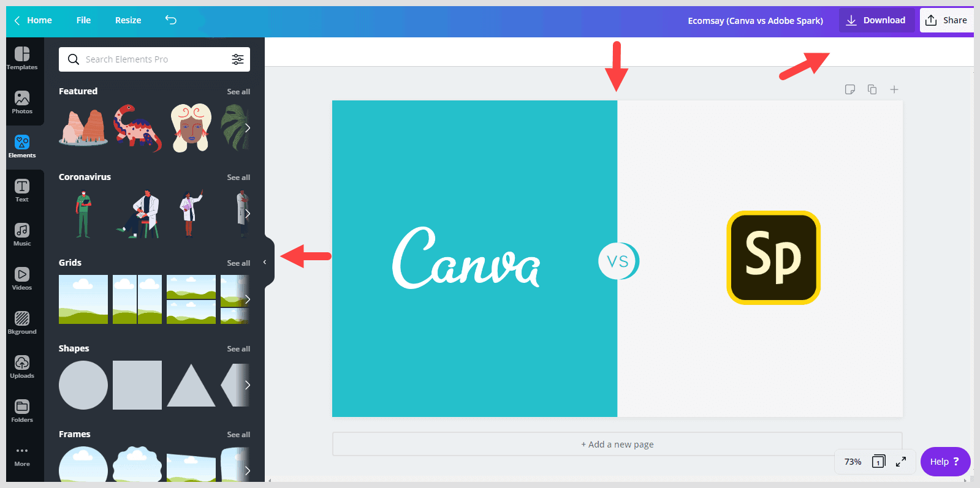Click the Help button
Image resolution: width=980 pixels, height=488 pixels.
point(945,462)
